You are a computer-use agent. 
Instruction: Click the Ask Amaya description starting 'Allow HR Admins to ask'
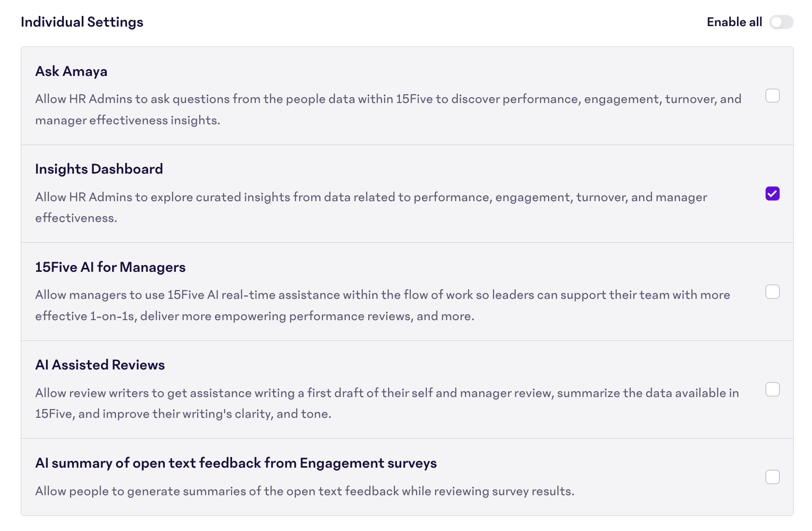tap(388, 99)
